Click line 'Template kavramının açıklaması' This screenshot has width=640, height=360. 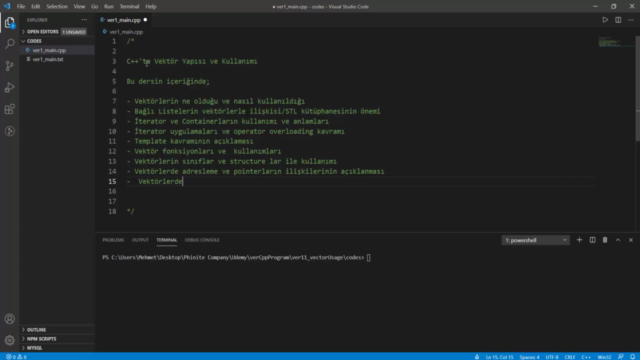coord(193,141)
